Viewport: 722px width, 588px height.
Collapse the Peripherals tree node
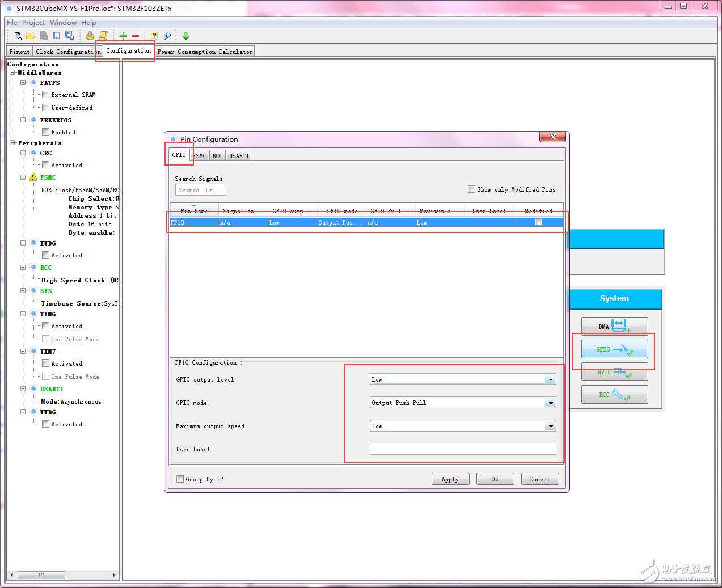click(x=12, y=143)
